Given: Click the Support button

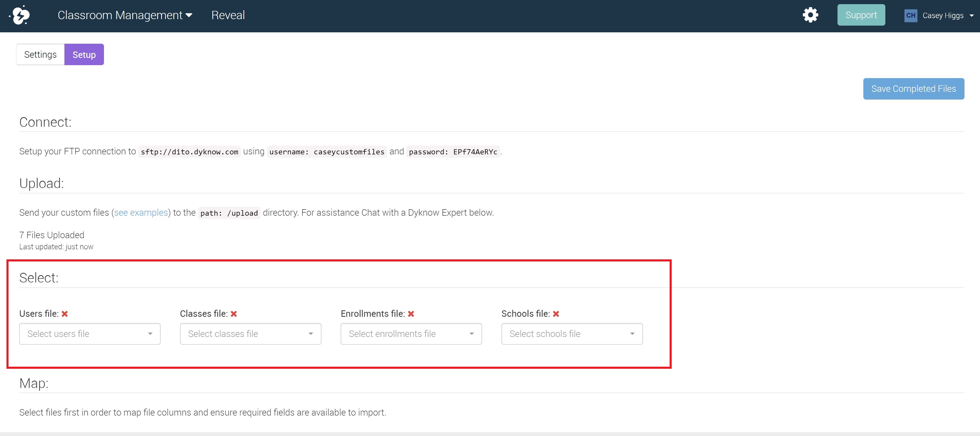Looking at the screenshot, I should pyautogui.click(x=861, y=15).
